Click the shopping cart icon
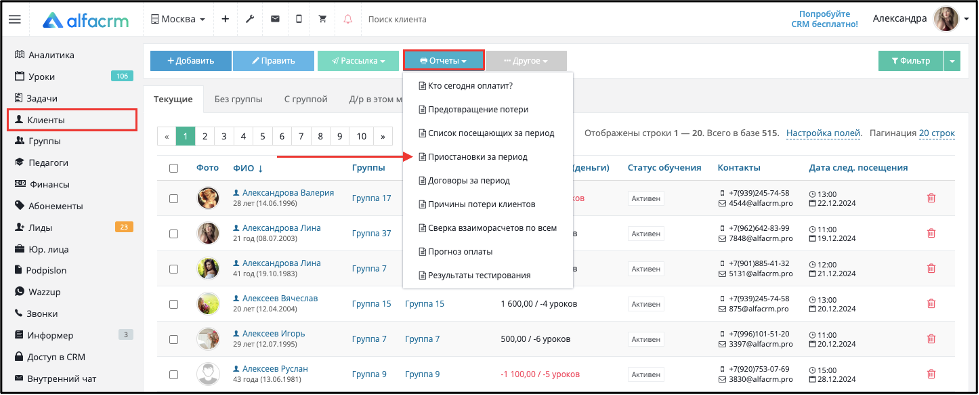Viewport: 979px width, 395px height. pos(322,19)
